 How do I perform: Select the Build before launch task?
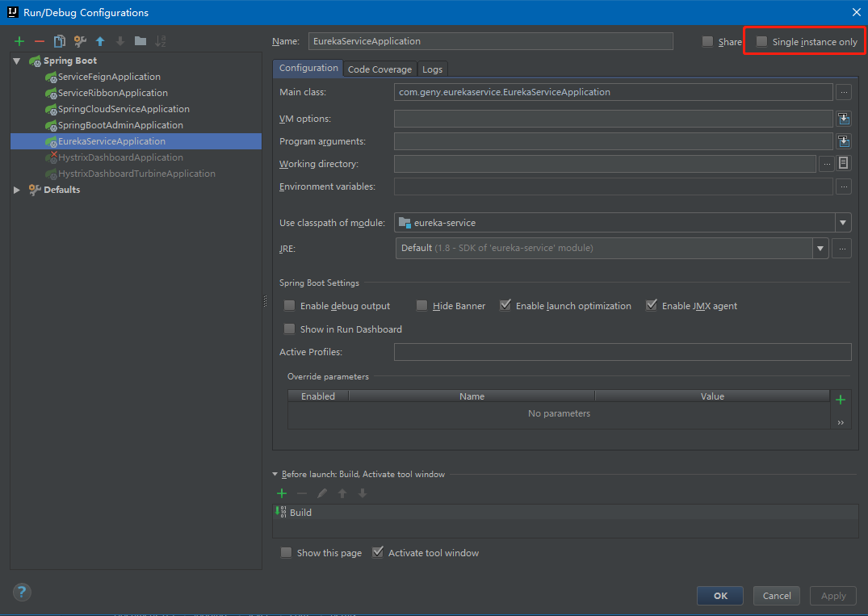pos(565,513)
